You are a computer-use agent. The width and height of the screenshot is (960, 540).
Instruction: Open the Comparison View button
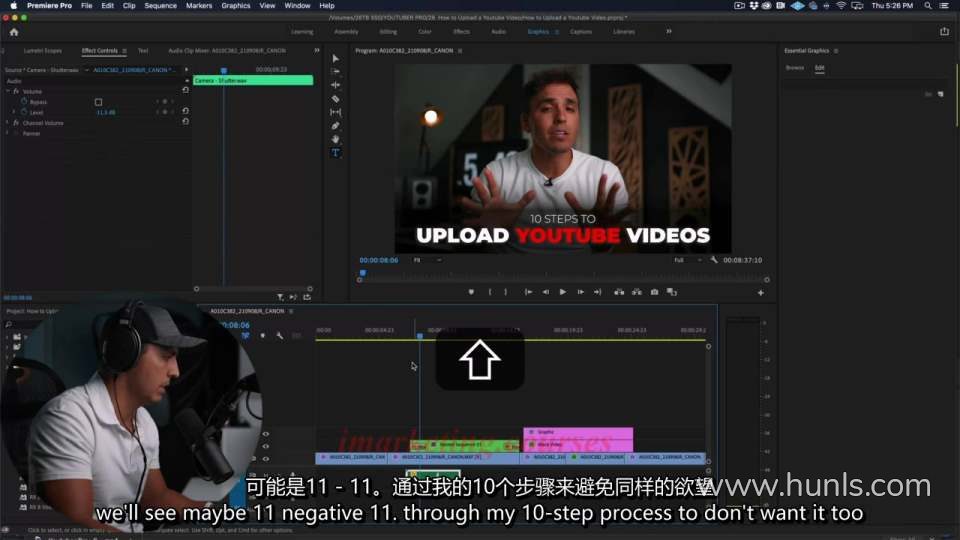point(672,292)
